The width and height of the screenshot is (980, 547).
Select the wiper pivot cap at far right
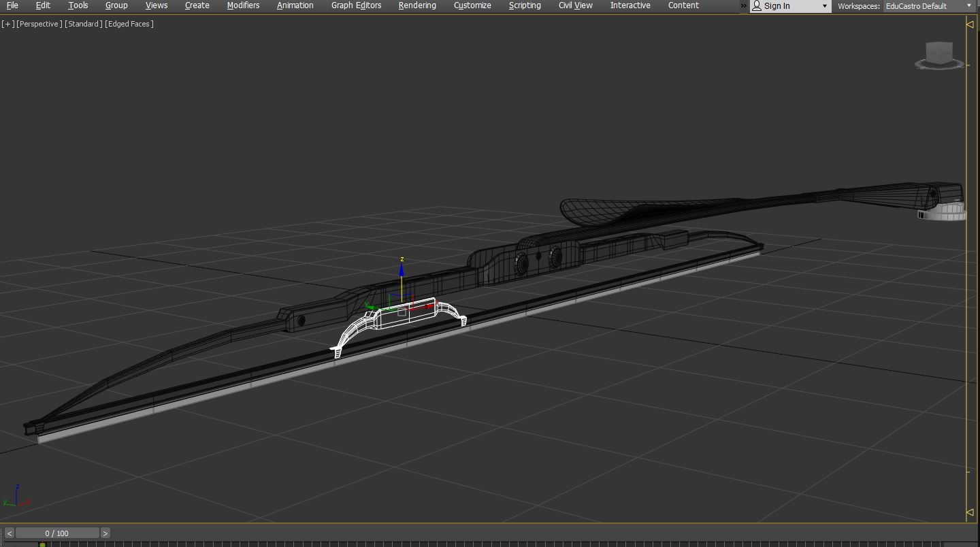click(943, 213)
